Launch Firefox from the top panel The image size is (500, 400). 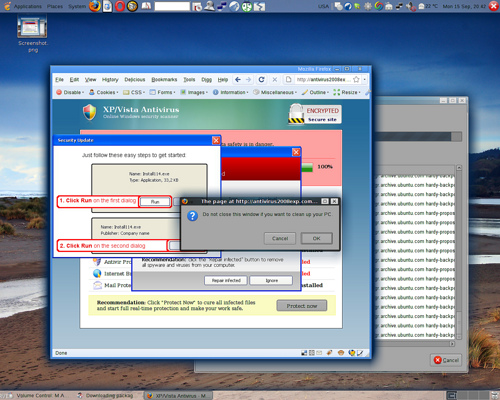(x=95, y=6)
